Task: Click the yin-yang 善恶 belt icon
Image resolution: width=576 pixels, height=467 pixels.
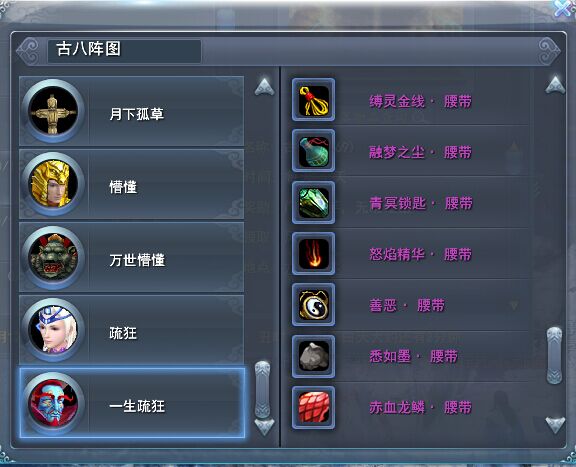Action: (x=313, y=305)
